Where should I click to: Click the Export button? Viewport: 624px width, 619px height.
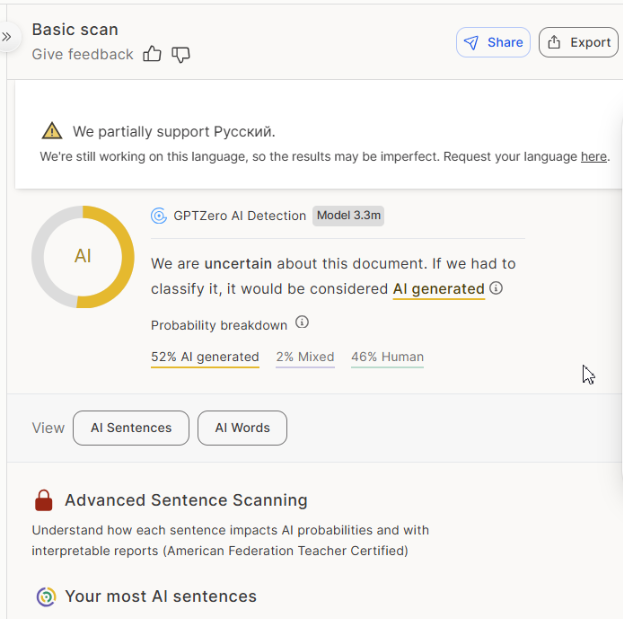click(578, 42)
